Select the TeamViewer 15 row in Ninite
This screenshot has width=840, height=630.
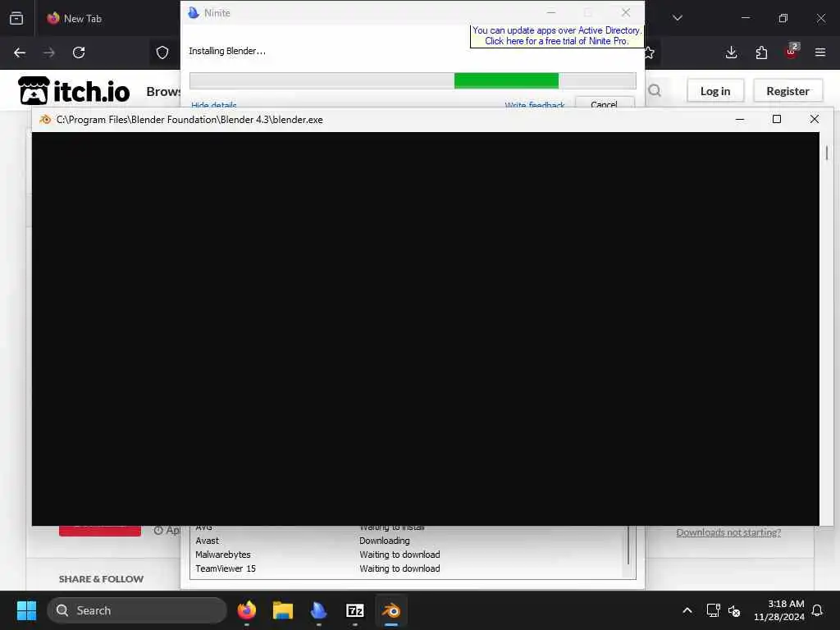409,568
